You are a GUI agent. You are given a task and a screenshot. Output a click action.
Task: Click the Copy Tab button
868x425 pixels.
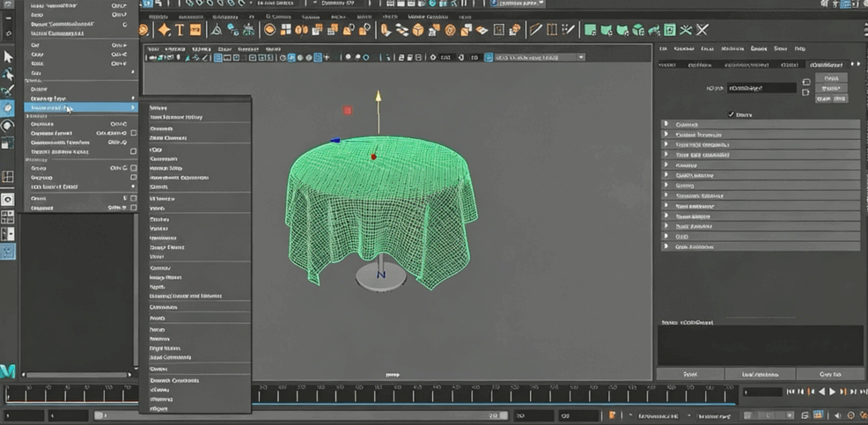(x=830, y=374)
